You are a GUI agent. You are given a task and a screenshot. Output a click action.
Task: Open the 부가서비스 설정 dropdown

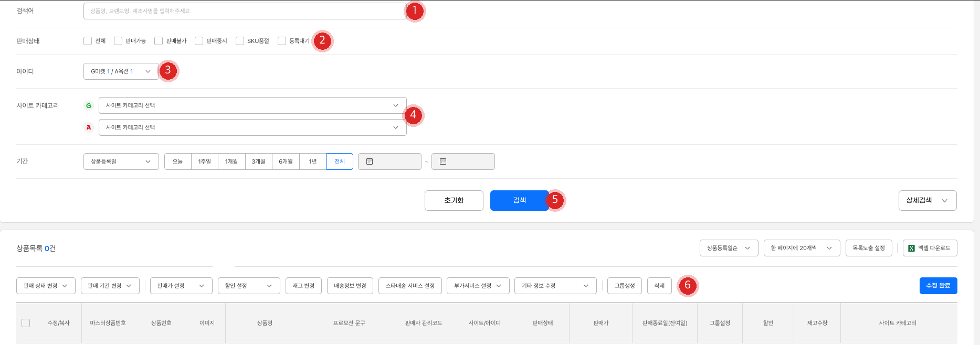tap(478, 286)
